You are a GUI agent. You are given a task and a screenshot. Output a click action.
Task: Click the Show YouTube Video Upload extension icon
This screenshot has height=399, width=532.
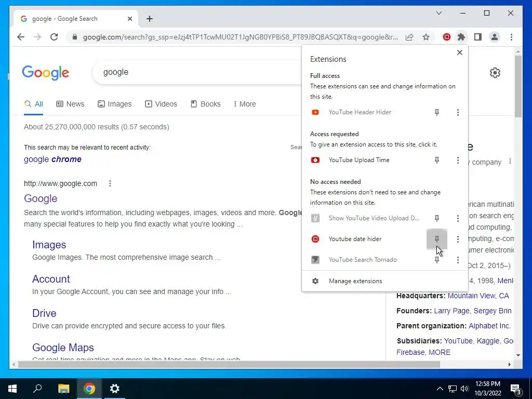coord(315,218)
